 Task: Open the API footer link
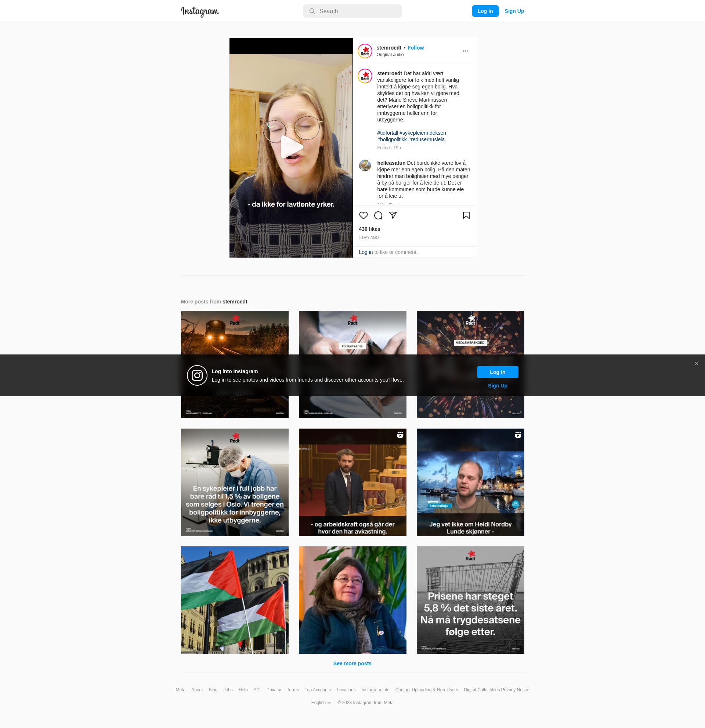point(257,690)
